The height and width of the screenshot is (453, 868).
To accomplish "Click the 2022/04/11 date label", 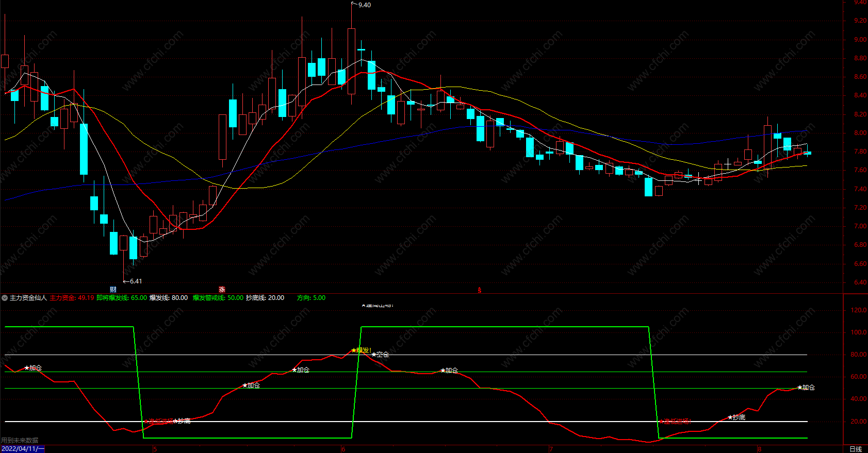I will coord(22,449).
